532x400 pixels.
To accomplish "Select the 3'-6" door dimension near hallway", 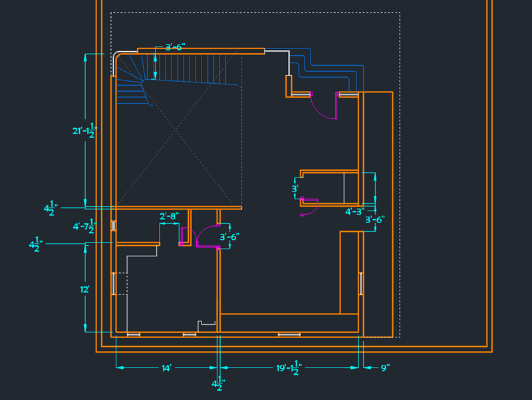I will click(229, 237).
